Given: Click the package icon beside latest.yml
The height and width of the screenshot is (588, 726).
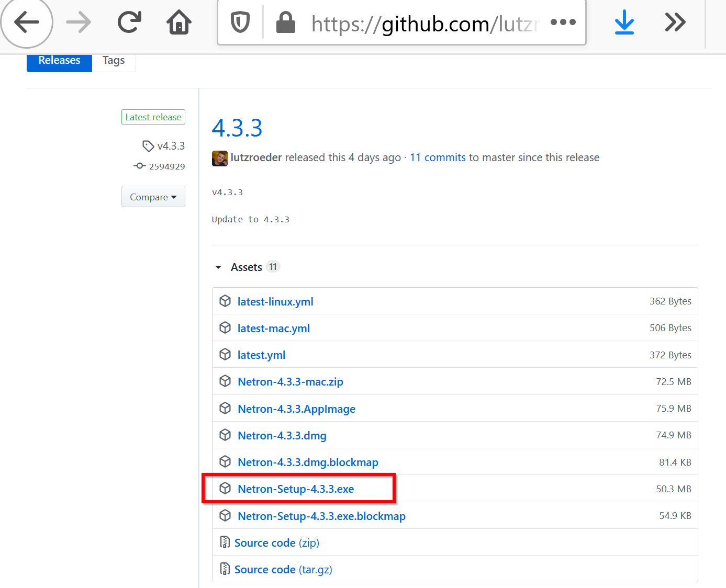Looking at the screenshot, I should tap(225, 354).
